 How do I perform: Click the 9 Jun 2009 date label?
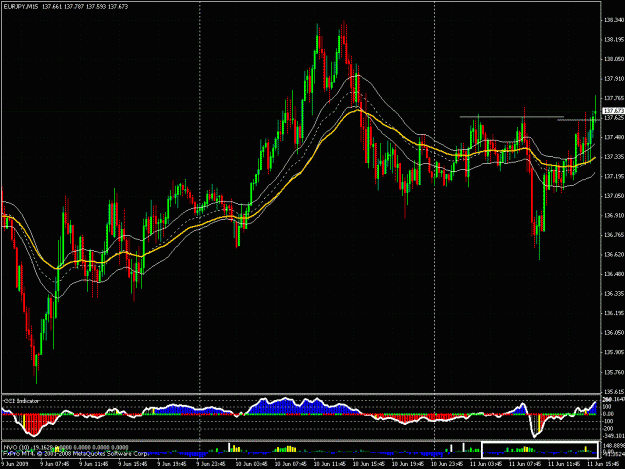click(16, 464)
